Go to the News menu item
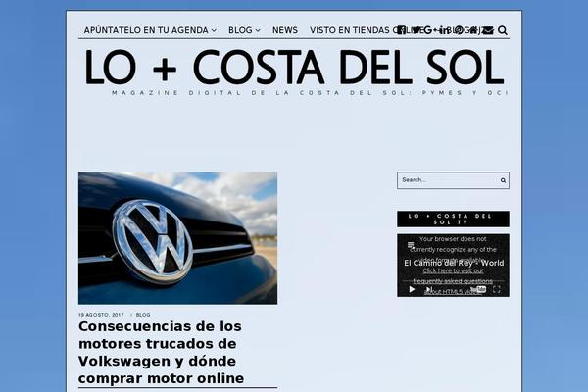The width and height of the screenshot is (588, 392). coord(285,30)
